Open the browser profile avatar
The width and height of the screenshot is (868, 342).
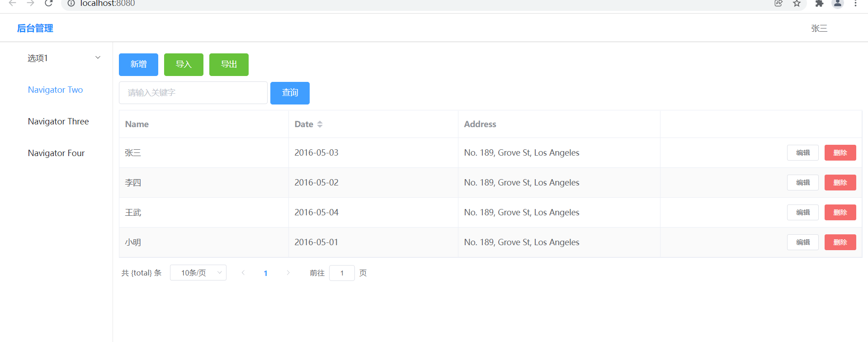coord(838,3)
